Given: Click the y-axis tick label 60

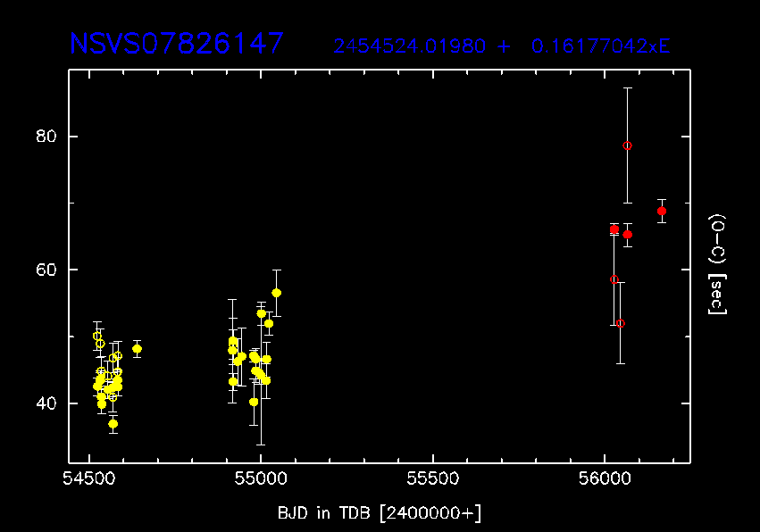Looking at the screenshot, I should click(x=44, y=270).
